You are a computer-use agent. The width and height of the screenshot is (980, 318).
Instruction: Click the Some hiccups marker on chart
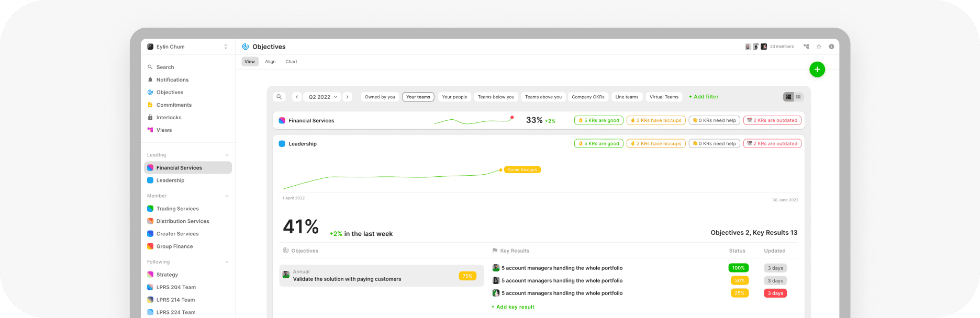pos(522,170)
